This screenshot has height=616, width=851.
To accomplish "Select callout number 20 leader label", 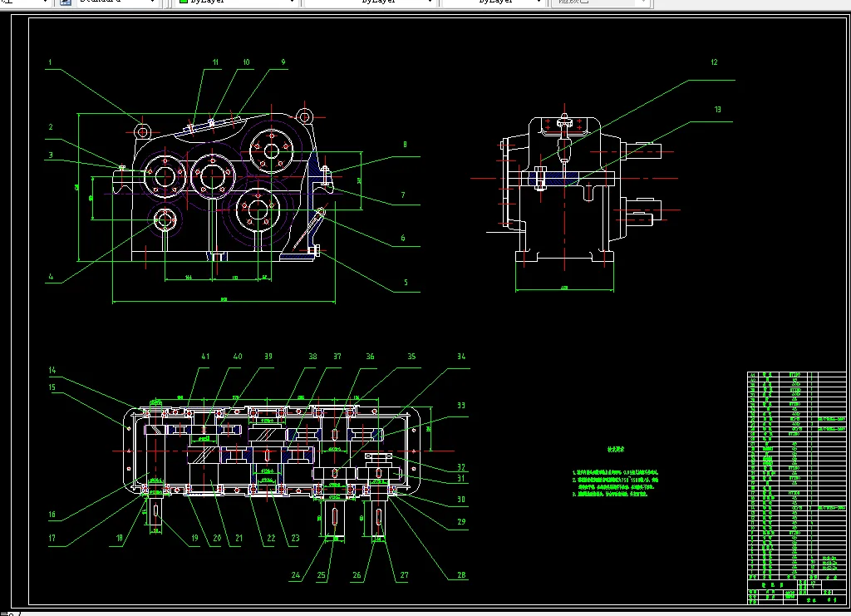I will click(x=217, y=539).
